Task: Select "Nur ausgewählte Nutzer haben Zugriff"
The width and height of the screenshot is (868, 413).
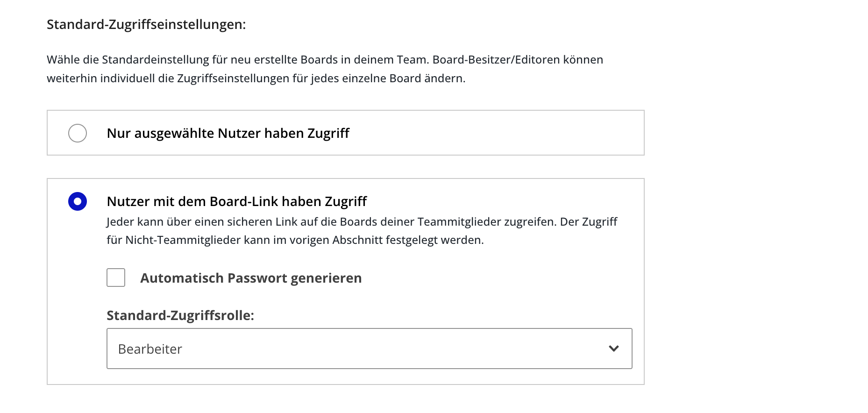Action: (78, 133)
